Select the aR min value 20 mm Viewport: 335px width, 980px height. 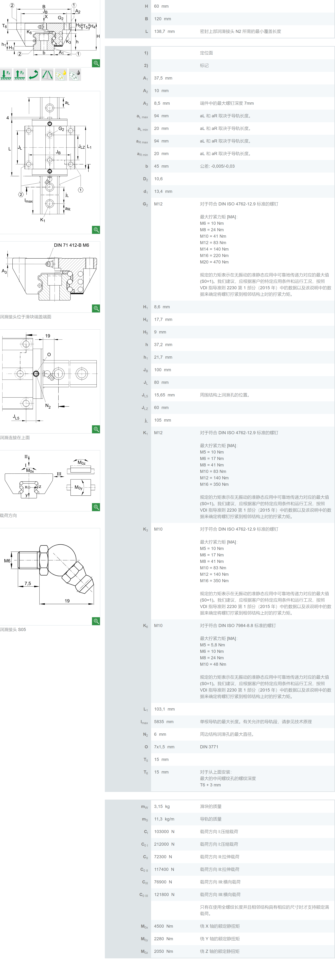tap(161, 154)
